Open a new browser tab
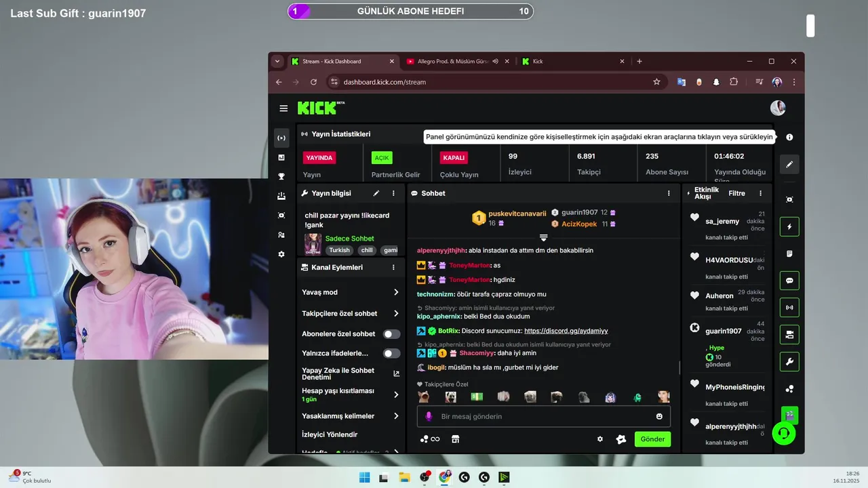This screenshot has height=488, width=868. (639, 61)
